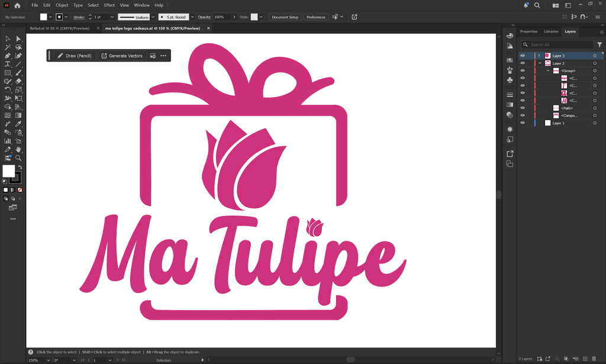
Task: Select the Zoom tool
Action: pos(18,157)
